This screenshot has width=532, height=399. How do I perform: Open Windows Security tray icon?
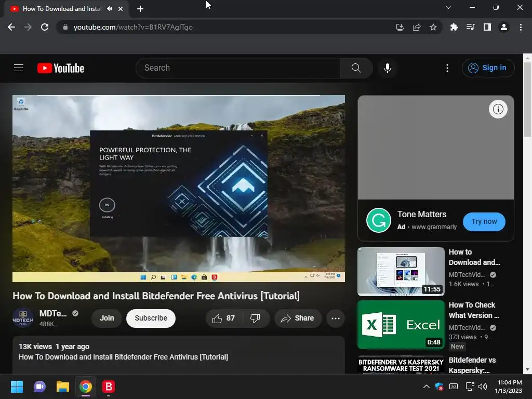coord(439,387)
